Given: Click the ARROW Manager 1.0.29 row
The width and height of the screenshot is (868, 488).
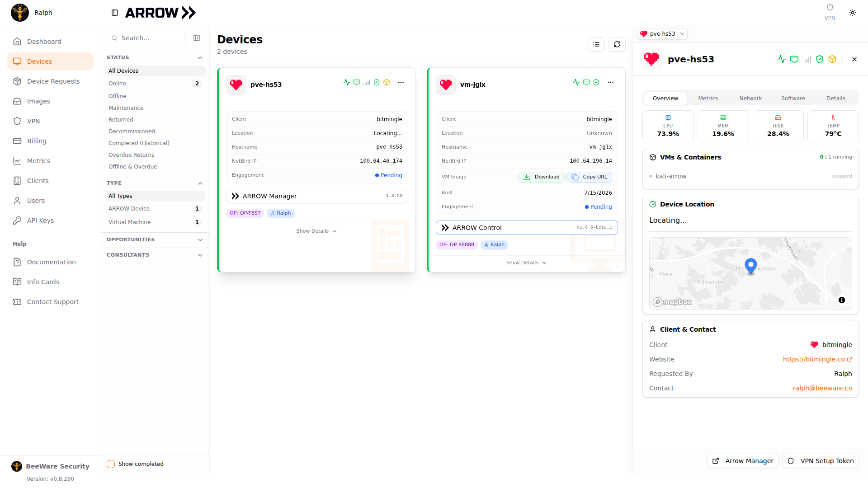Looking at the screenshot, I should pyautogui.click(x=317, y=196).
